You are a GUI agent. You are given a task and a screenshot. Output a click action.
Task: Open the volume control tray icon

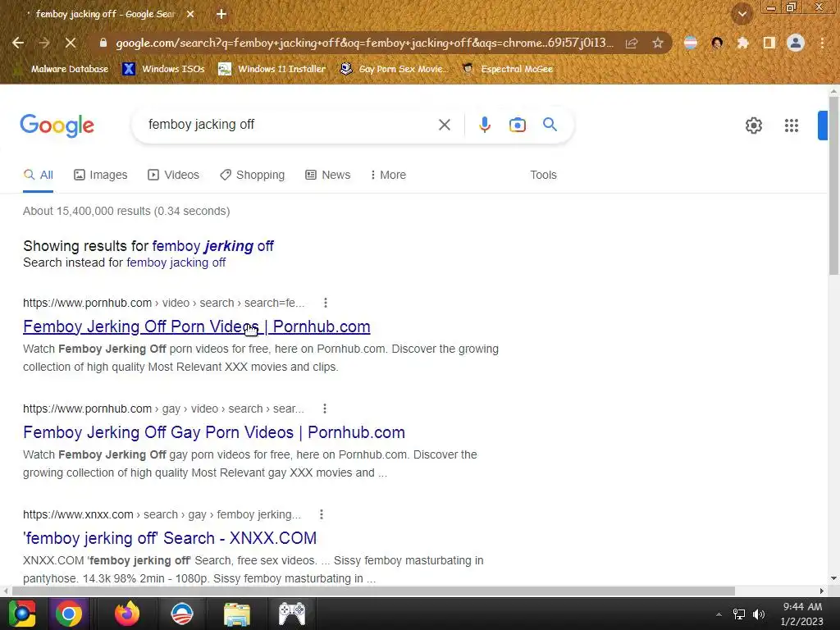(759, 614)
